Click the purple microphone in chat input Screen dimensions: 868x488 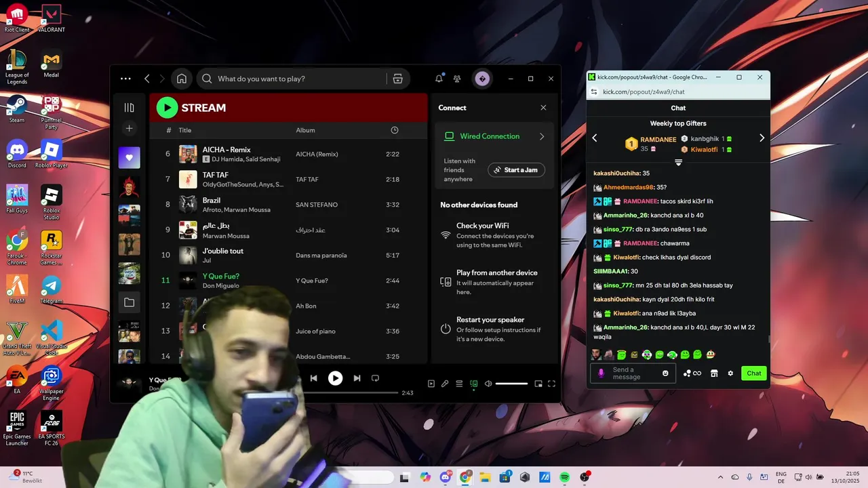click(x=601, y=373)
